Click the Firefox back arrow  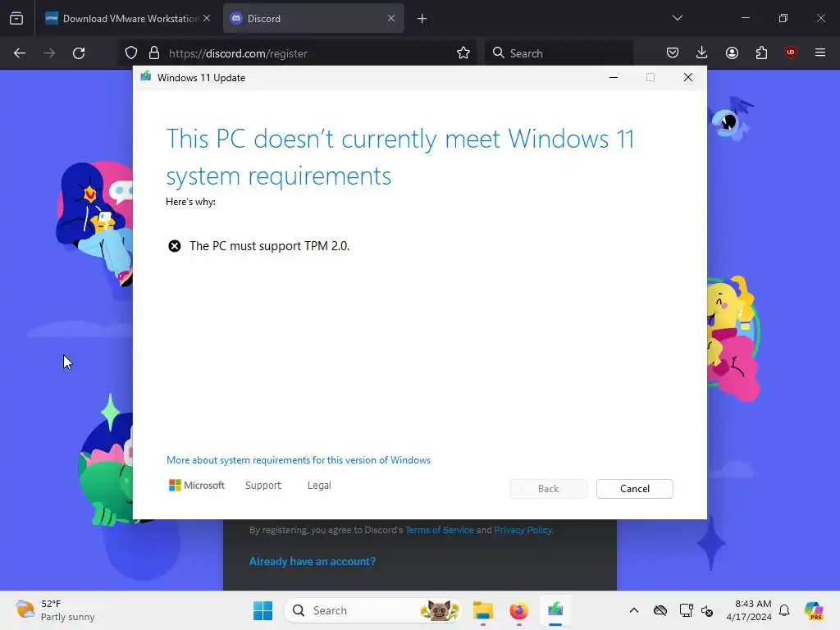tap(20, 53)
